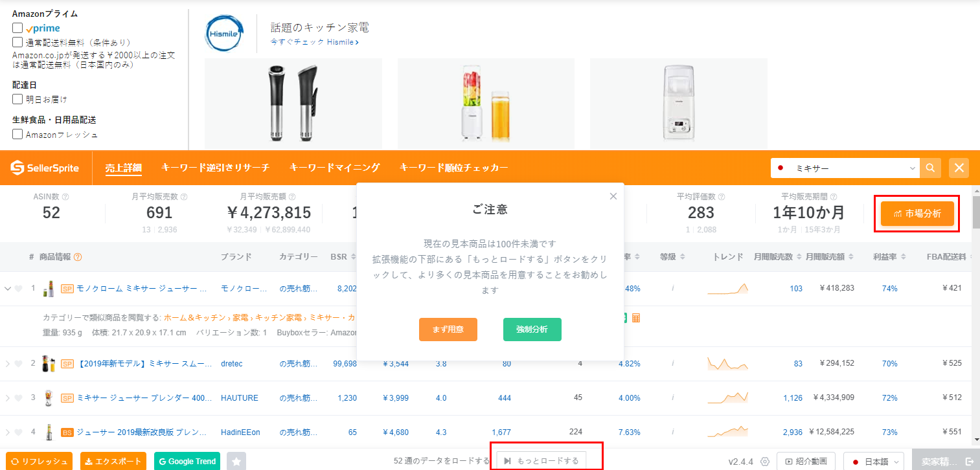This screenshot has height=470, width=980.
Task: Expand row 3 HAUTURE details chevron
Action: pos(8,398)
